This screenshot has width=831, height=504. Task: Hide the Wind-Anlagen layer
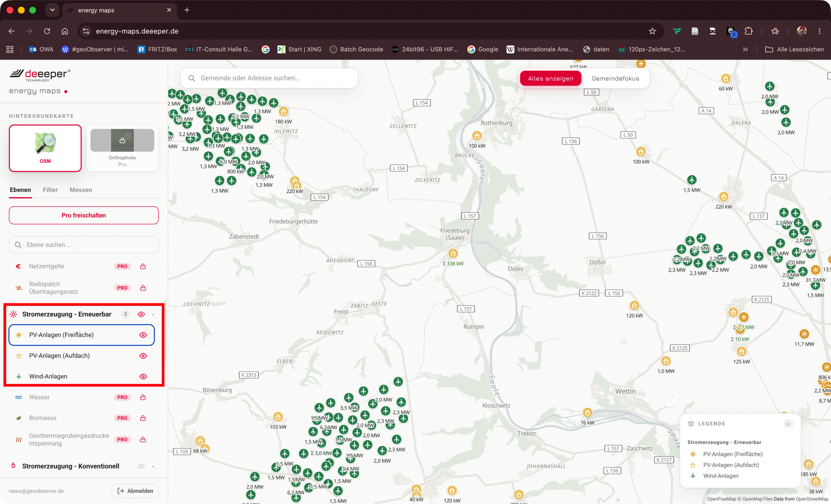(x=143, y=377)
